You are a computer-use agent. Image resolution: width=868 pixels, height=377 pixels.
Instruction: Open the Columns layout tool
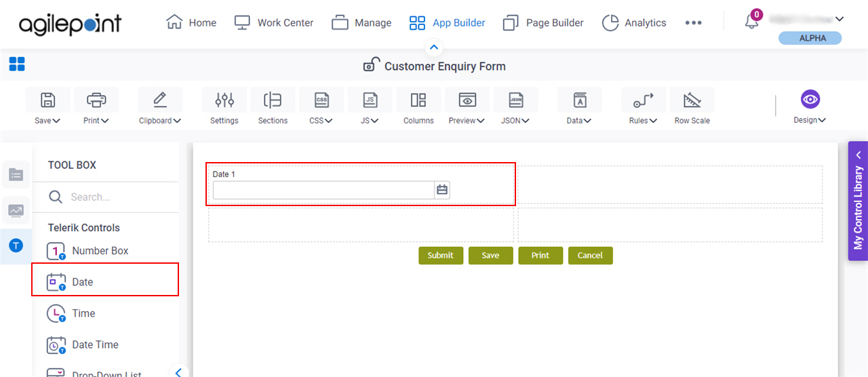(418, 100)
